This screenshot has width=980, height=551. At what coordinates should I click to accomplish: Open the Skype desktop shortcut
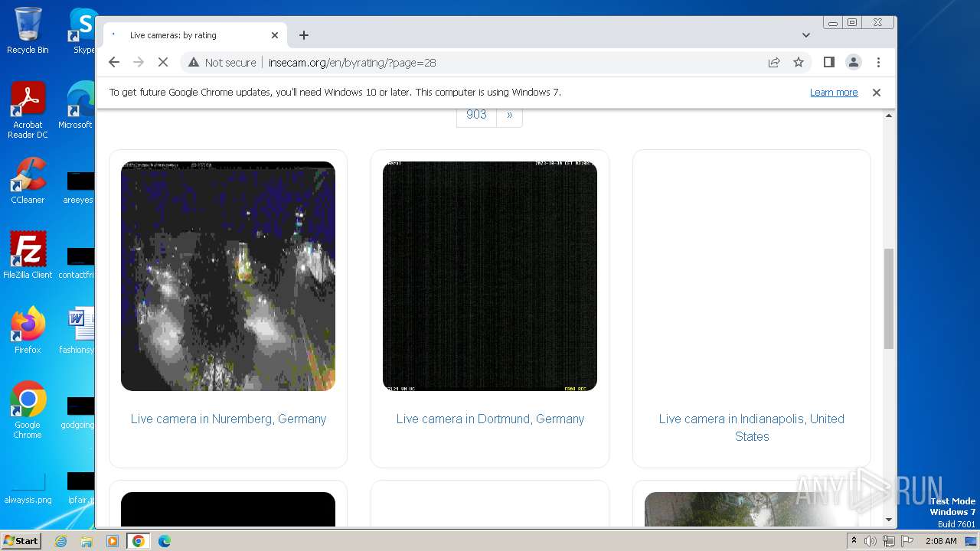[x=83, y=31]
